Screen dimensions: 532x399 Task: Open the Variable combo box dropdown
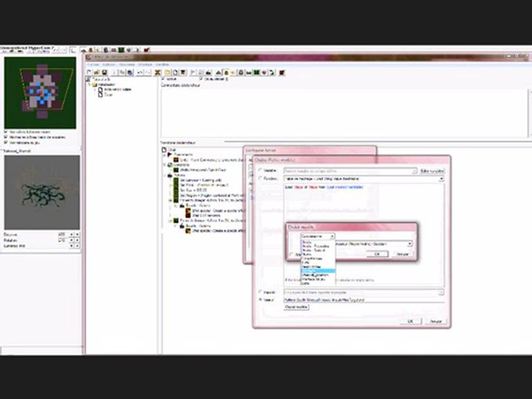click(x=350, y=171)
